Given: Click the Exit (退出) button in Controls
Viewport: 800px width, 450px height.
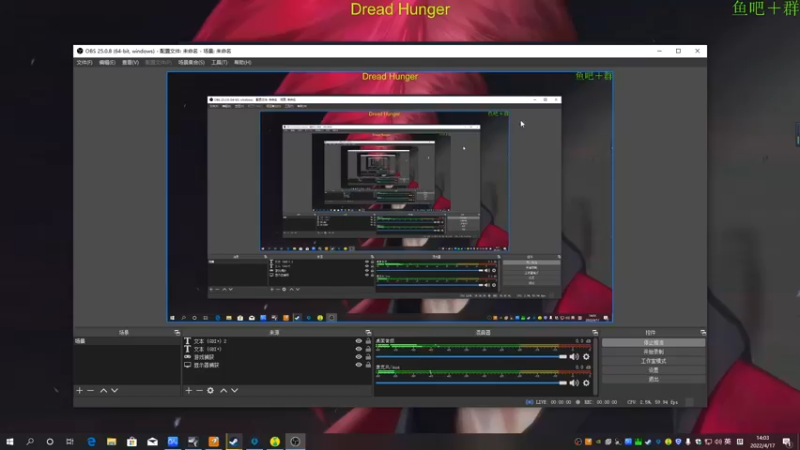Looking at the screenshot, I should click(x=654, y=380).
